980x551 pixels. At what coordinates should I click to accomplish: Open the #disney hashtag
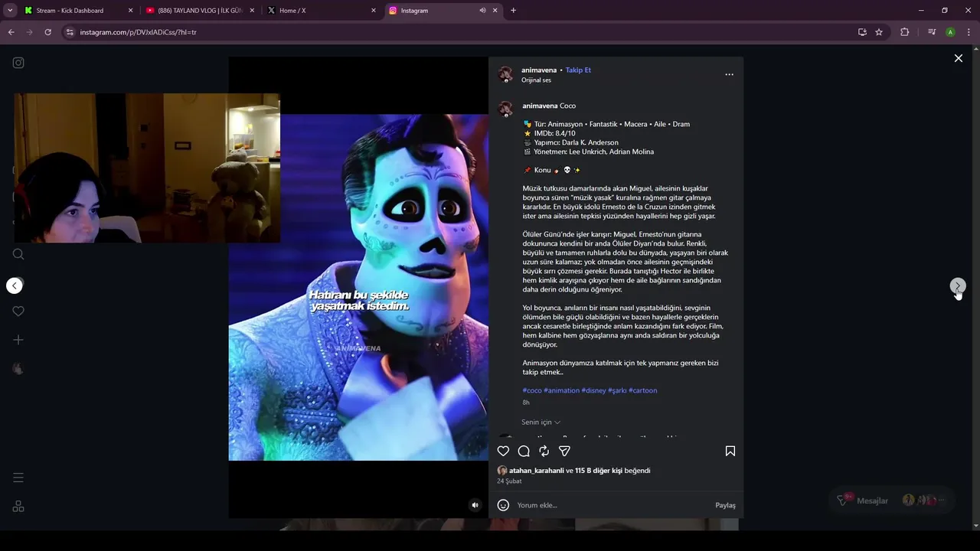[593, 390]
